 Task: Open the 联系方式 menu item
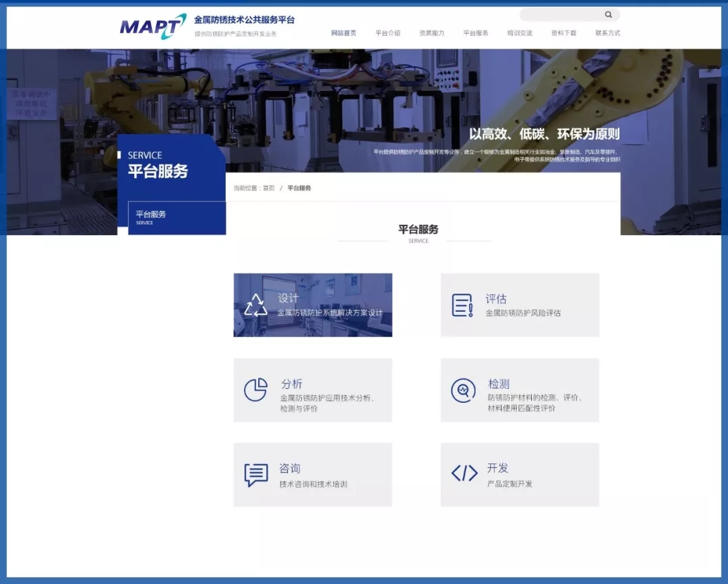click(x=607, y=33)
